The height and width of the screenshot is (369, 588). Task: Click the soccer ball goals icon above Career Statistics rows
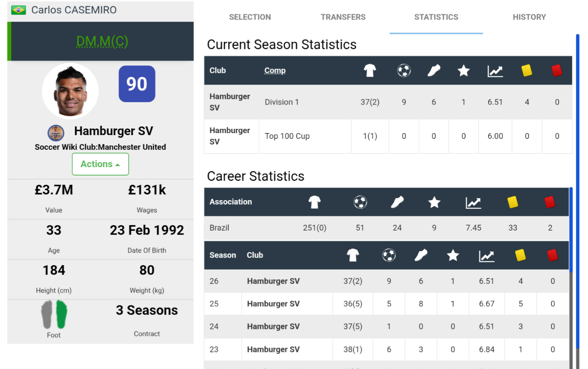(359, 202)
